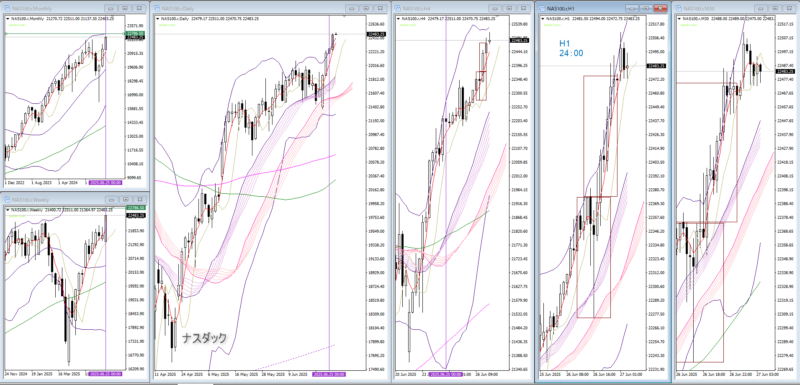
Task: Click black current price tag on Daily axis
Action: (376, 34)
